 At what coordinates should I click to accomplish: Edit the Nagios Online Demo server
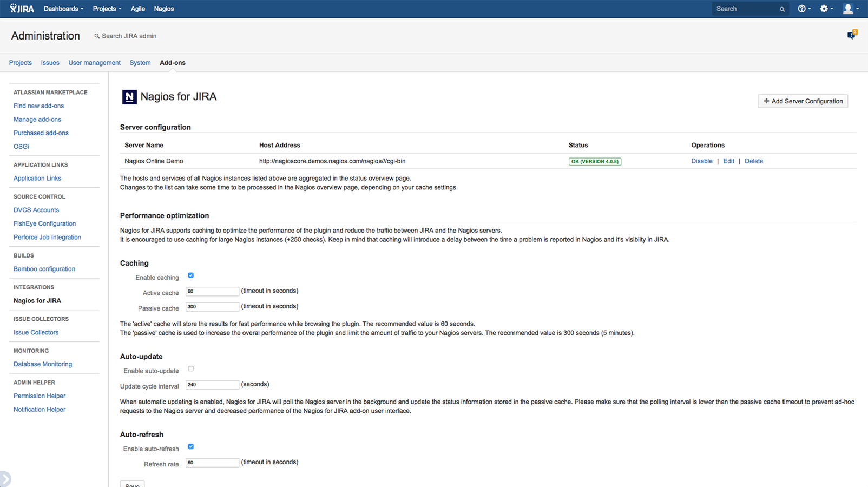click(x=728, y=161)
